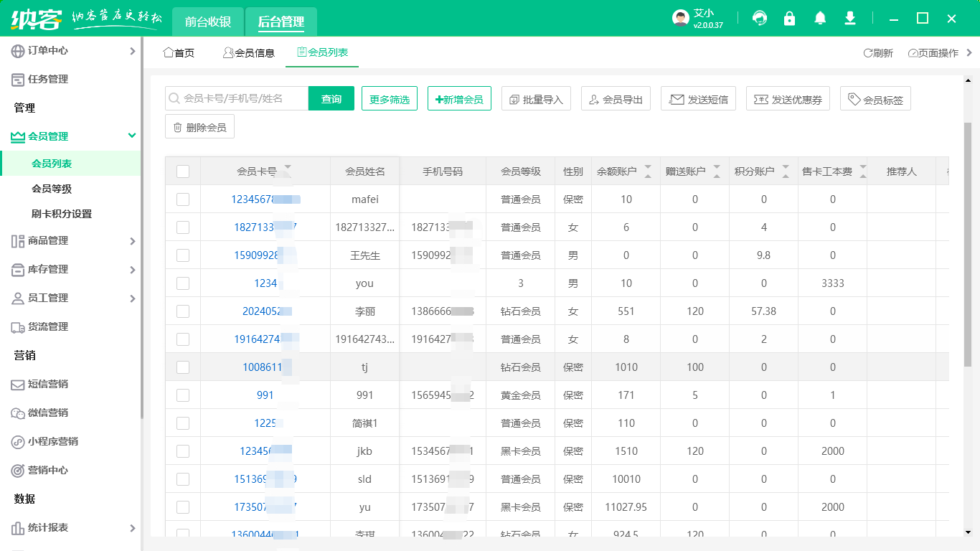Viewport: 980px width, 551px height.
Task: Click the customer service headset icon
Action: click(759, 18)
